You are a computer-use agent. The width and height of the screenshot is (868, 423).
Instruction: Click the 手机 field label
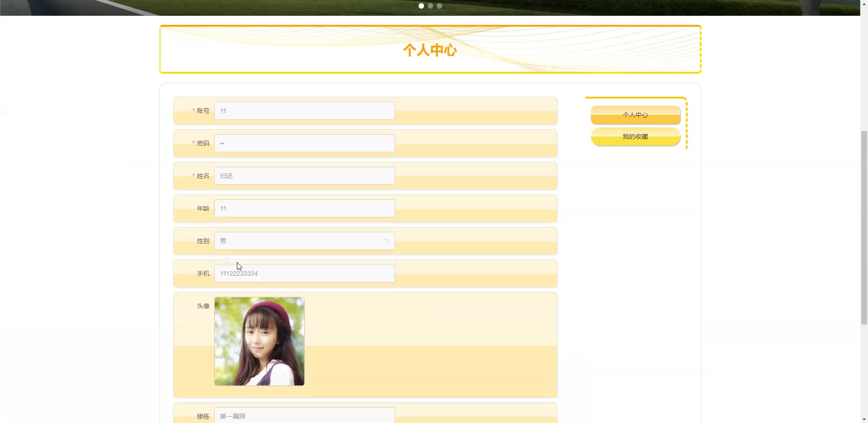[x=203, y=273]
